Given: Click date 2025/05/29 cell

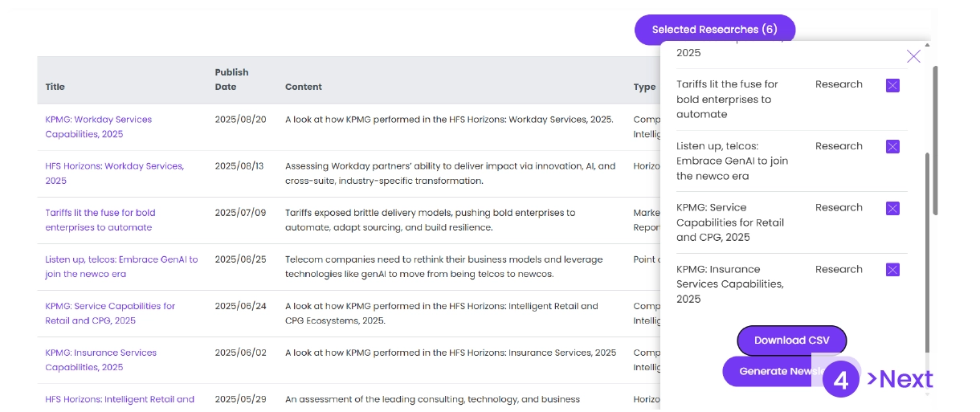Looking at the screenshot, I should [x=240, y=399].
